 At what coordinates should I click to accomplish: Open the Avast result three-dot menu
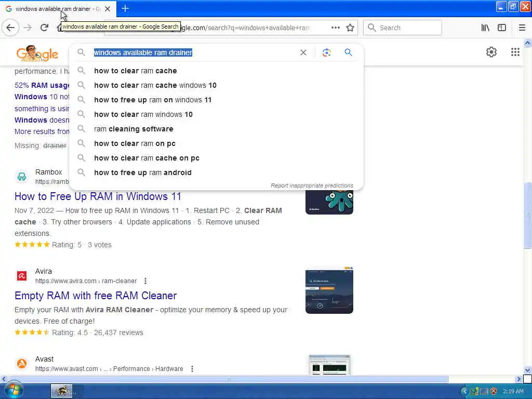click(x=192, y=368)
